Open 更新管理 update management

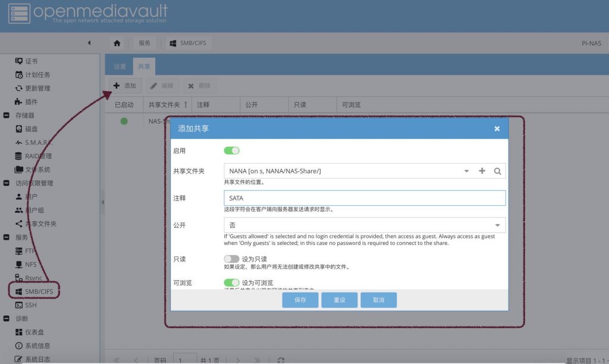pyautogui.click(x=33, y=88)
